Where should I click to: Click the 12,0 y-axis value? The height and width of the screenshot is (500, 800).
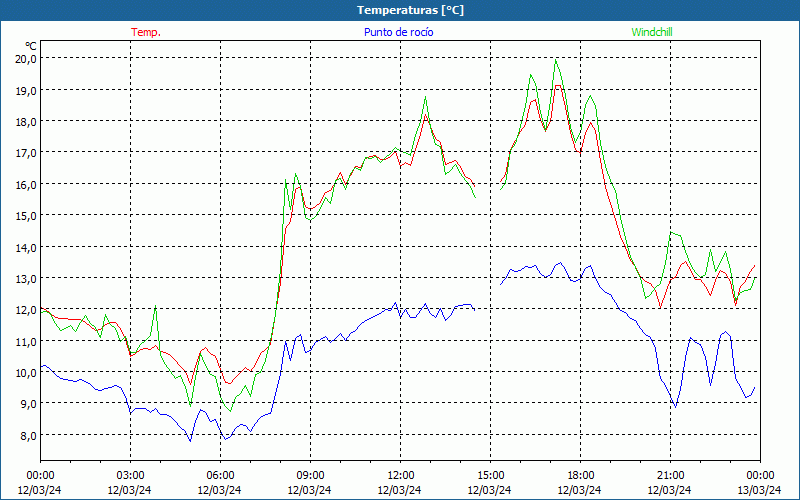tap(26, 310)
